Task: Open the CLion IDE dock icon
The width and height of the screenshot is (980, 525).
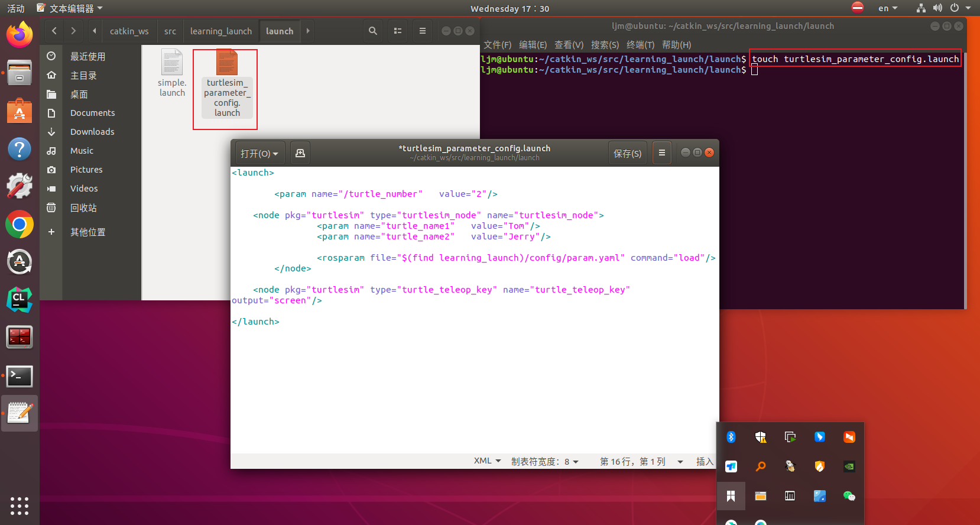Action: (20, 300)
